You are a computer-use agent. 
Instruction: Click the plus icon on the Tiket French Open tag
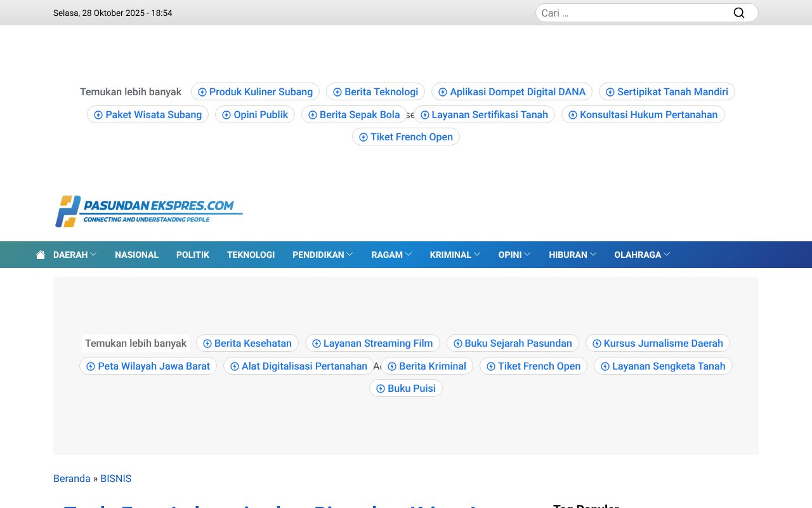pyautogui.click(x=363, y=137)
